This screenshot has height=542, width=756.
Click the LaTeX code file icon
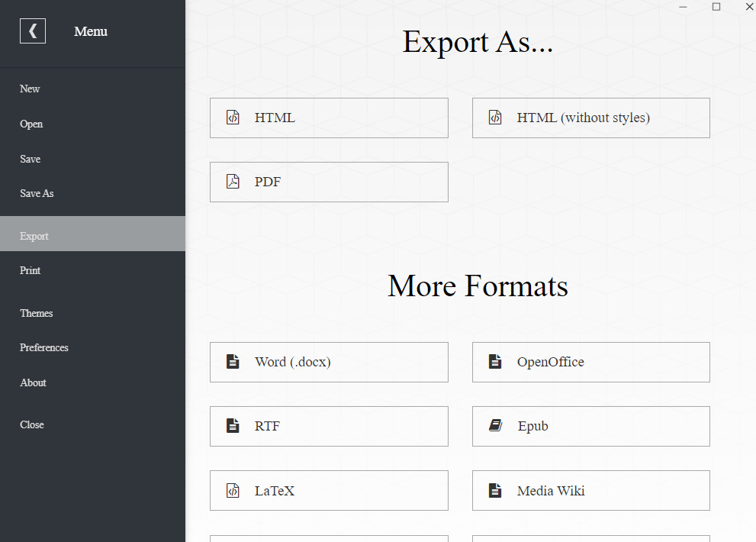tap(233, 490)
